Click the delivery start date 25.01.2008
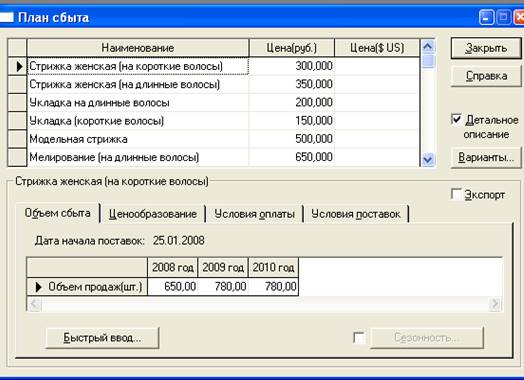 click(178, 241)
